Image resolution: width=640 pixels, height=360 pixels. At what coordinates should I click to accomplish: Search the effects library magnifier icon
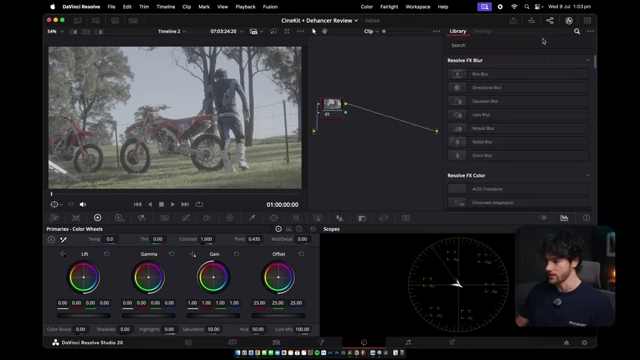[x=577, y=31]
